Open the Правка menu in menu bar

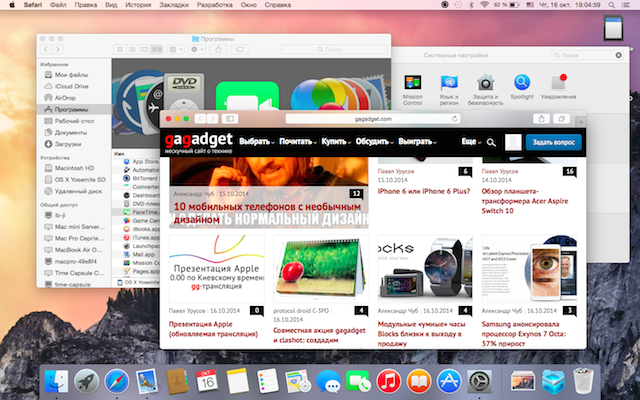[86, 5]
